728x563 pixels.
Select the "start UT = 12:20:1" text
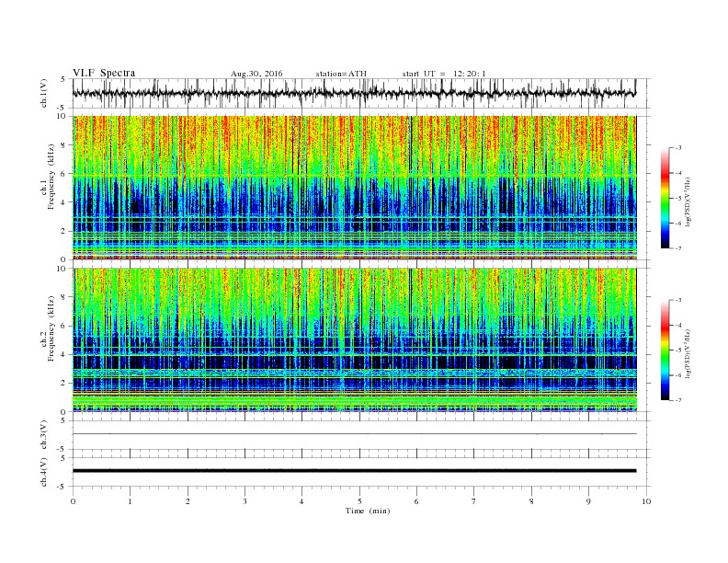coord(444,74)
